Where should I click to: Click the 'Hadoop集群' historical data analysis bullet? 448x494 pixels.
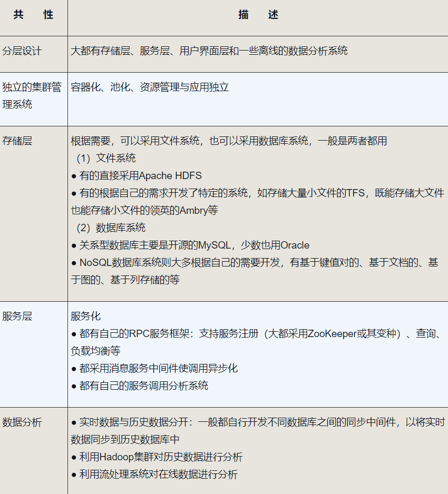click(x=157, y=457)
